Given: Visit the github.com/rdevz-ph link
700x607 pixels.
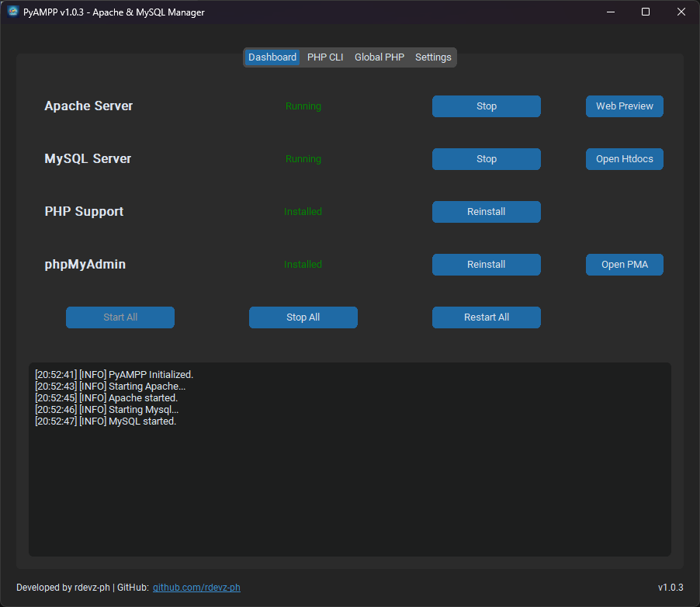Looking at the screenshot, I should (196, 588).
